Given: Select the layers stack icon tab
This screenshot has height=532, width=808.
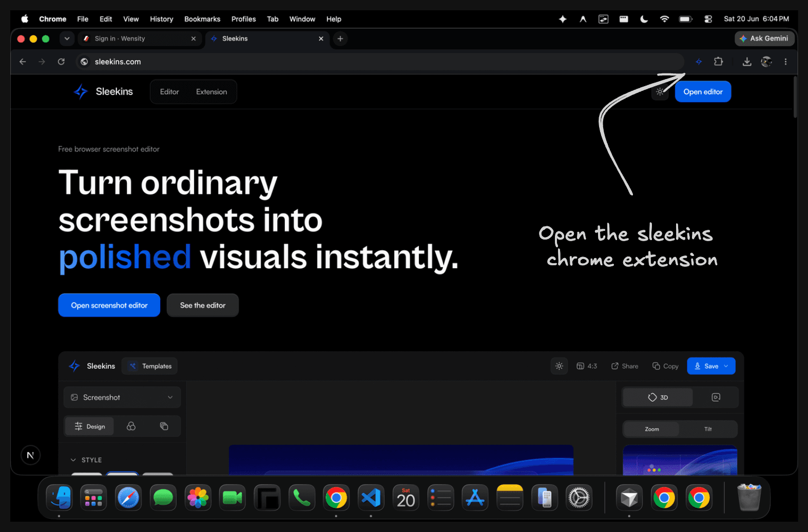Looking at the screenshot, I should coord(164,426).
